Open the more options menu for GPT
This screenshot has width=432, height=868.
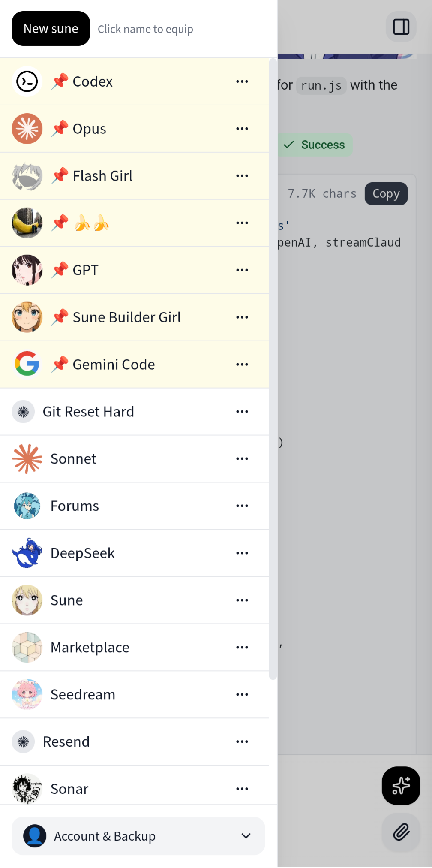point(242,270)
